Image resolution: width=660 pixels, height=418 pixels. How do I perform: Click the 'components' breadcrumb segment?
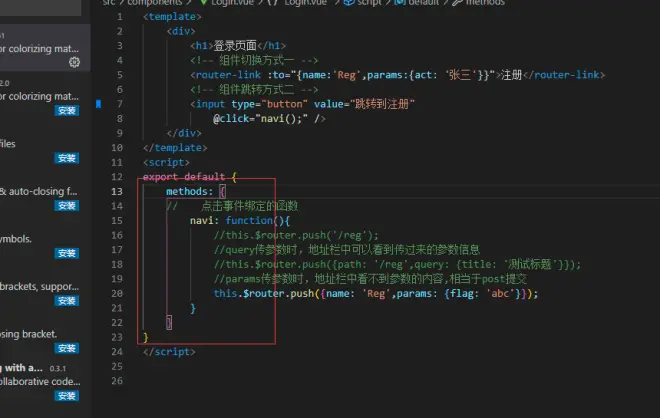(x=155, y=3)
